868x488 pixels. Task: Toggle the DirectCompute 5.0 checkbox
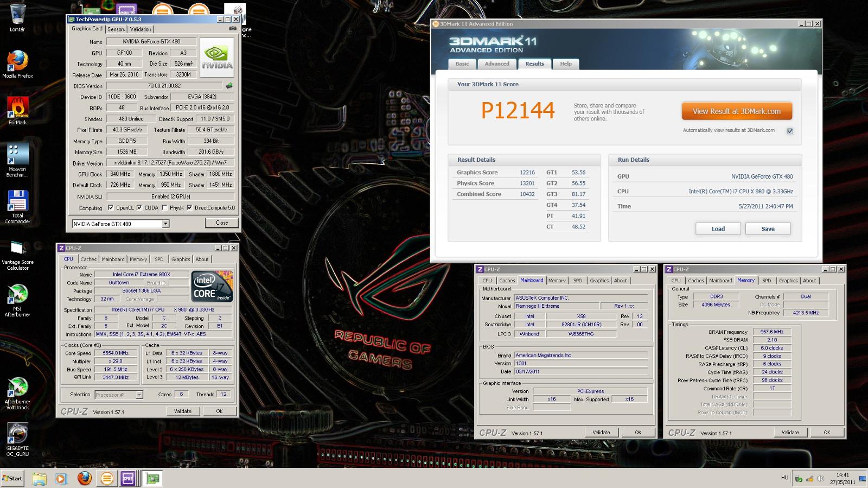pos(189,207)
